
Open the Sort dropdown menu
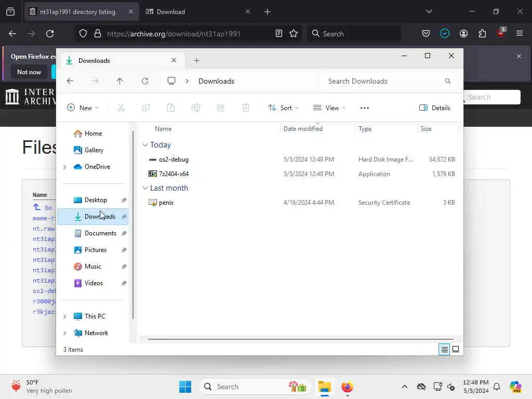283,108
